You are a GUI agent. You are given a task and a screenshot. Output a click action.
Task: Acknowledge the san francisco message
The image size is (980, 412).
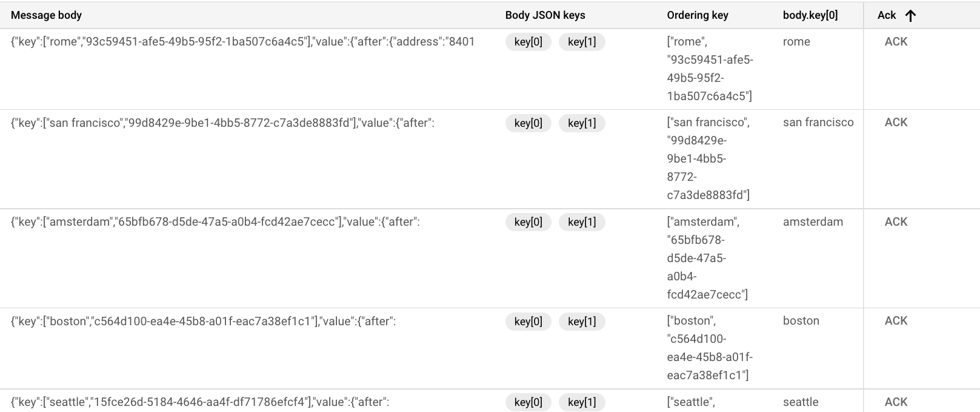896,122
